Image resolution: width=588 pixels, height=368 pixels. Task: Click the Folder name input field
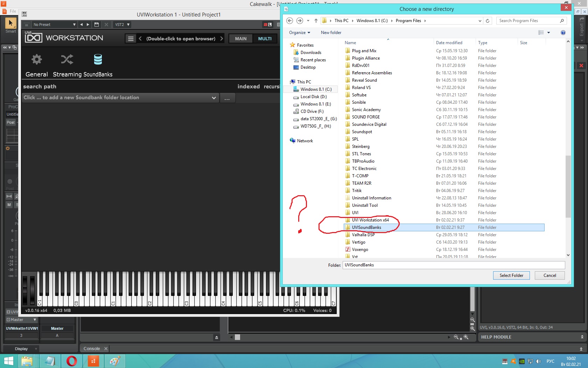tap(454, 265)
